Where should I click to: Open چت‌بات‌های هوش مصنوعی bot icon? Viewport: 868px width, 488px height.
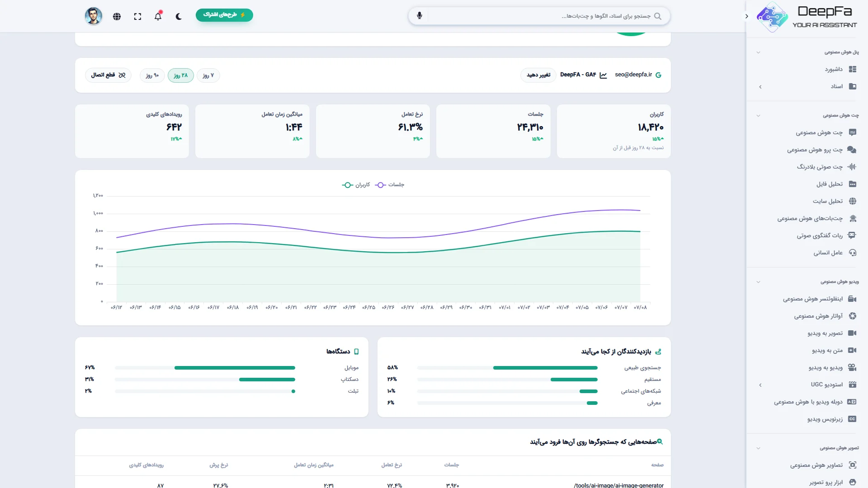pyautogui.click(x=853, y=218)
